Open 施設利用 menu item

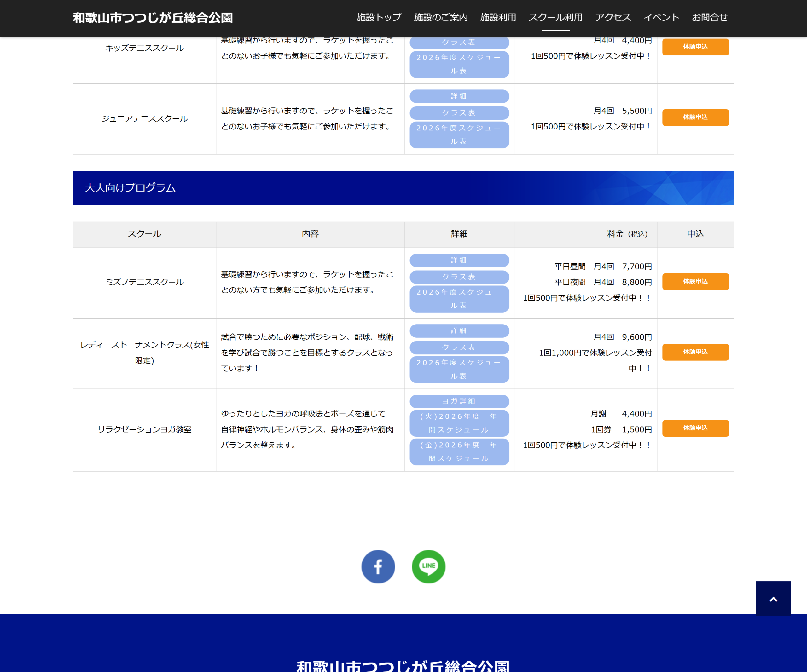click(498, 18)
